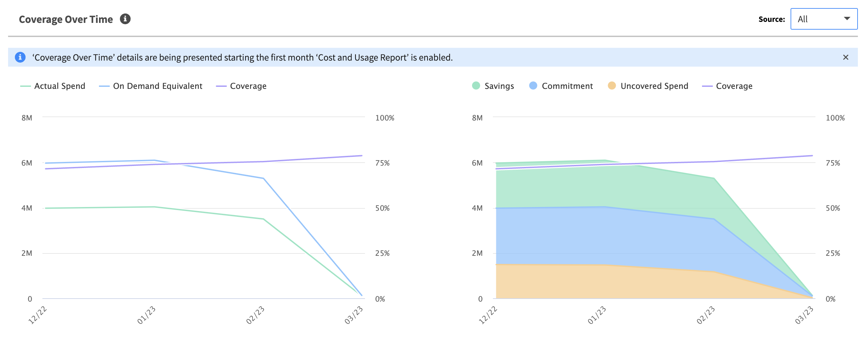The height and width of the screenshot is (342, 868).
Task: Toggle Actual Spend series in left legend
Action: tap(59, 86)
